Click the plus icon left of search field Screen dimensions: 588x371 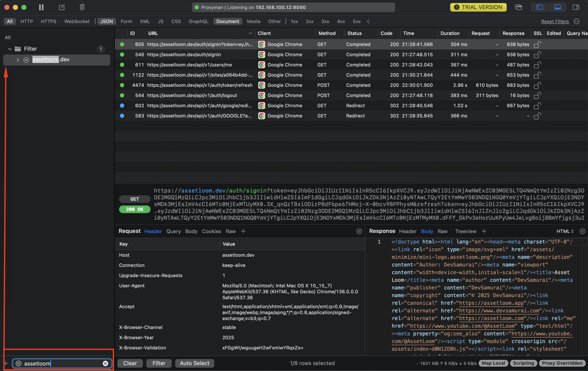tap(6, 363)
